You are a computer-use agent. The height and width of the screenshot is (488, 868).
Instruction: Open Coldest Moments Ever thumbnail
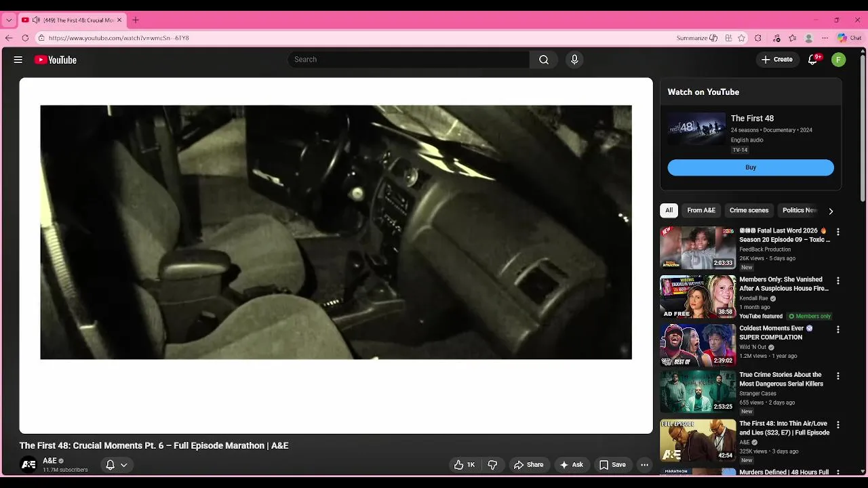point(698,346)
